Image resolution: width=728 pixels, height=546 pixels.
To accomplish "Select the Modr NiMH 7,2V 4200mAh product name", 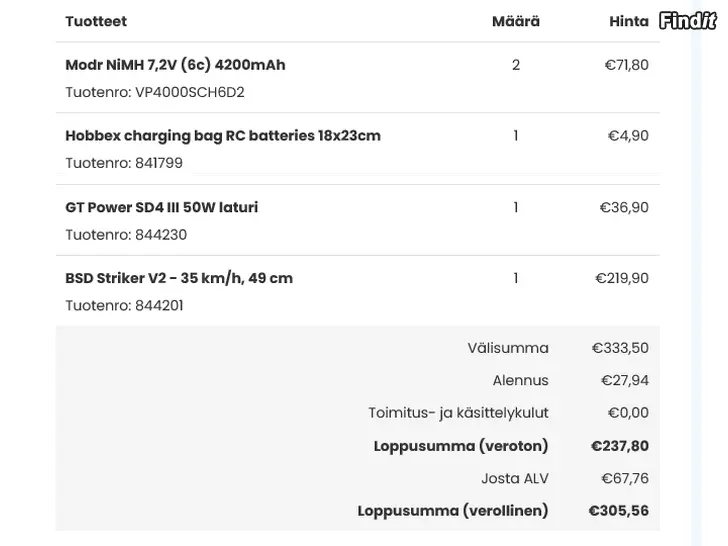I will pyautogui.click(x=175, y=65).
